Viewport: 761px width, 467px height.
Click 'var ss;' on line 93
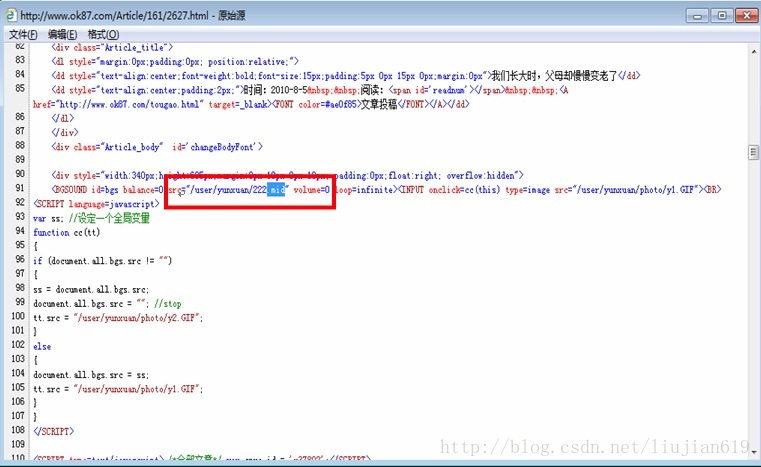tap(48, 218)
